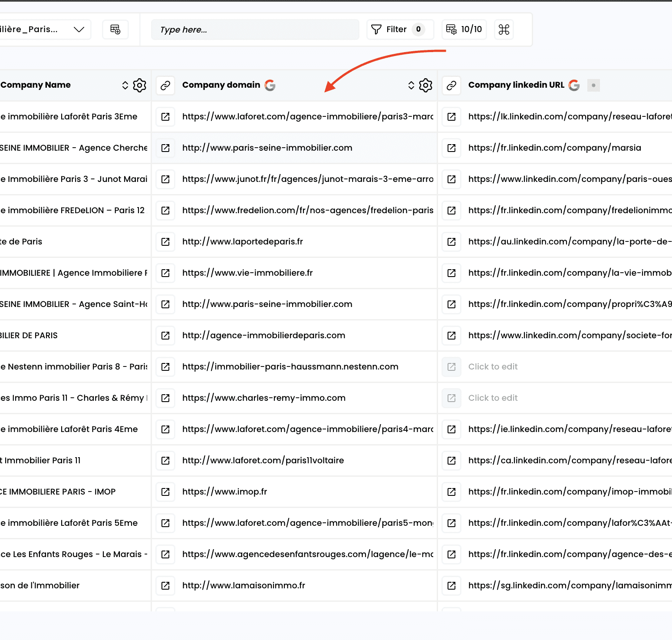This screenshot has width=672, height=640.
Task: Open Company Name column settings gear
Action: pyautogui.click(x=139, y=85)
